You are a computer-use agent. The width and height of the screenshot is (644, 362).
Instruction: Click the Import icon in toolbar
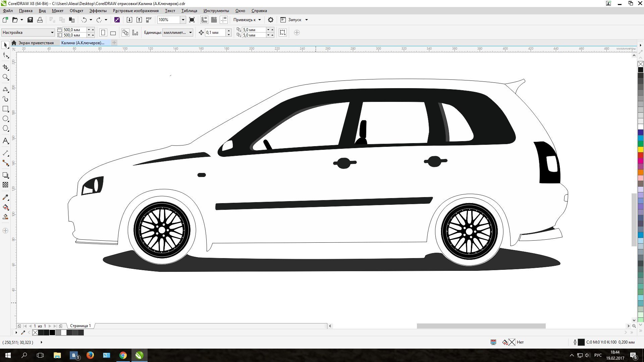tap(129, 20)
